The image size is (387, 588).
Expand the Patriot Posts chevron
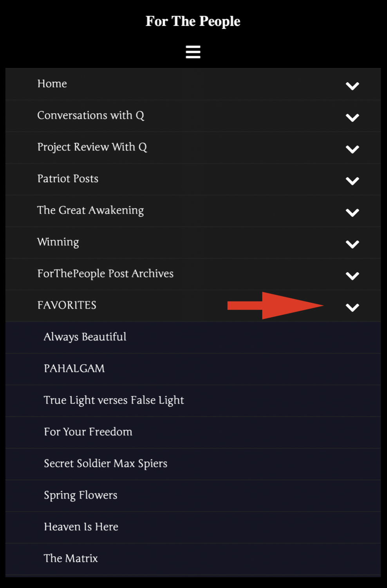point(352,181)
